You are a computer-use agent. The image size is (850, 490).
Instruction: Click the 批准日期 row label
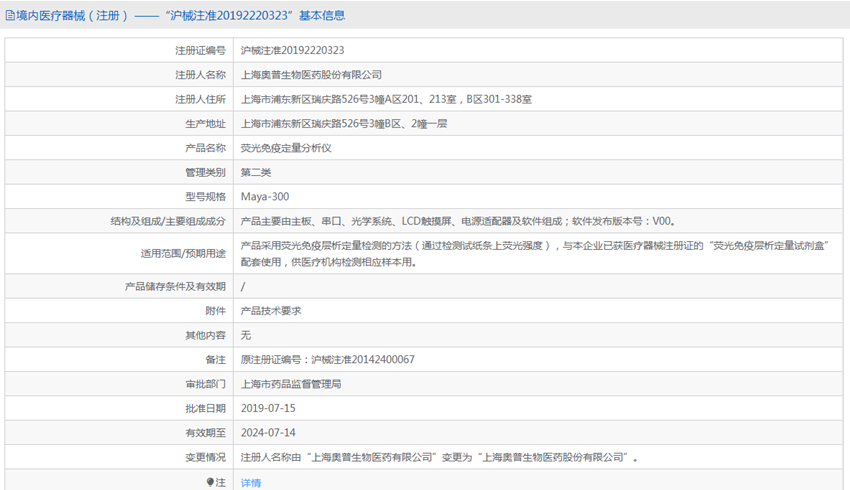(205, 408)
